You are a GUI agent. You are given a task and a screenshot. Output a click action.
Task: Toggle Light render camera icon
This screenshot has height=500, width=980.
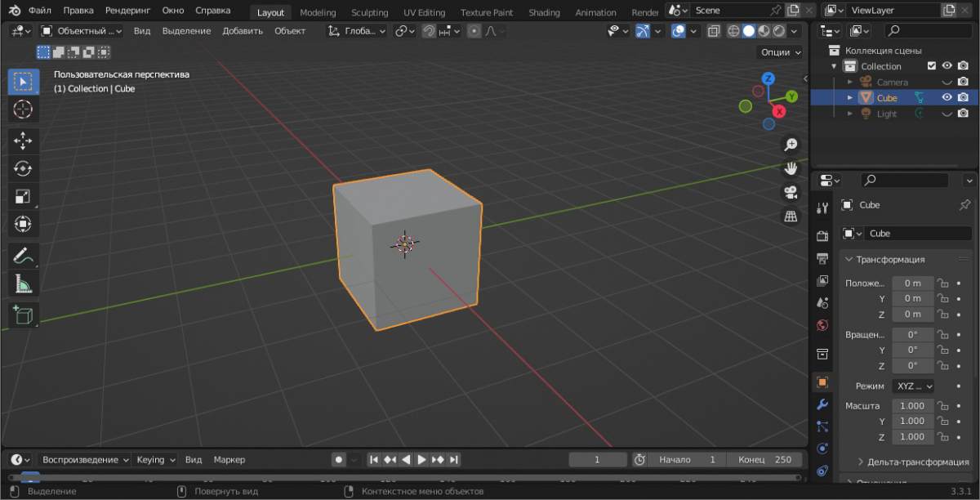(964, 114)
